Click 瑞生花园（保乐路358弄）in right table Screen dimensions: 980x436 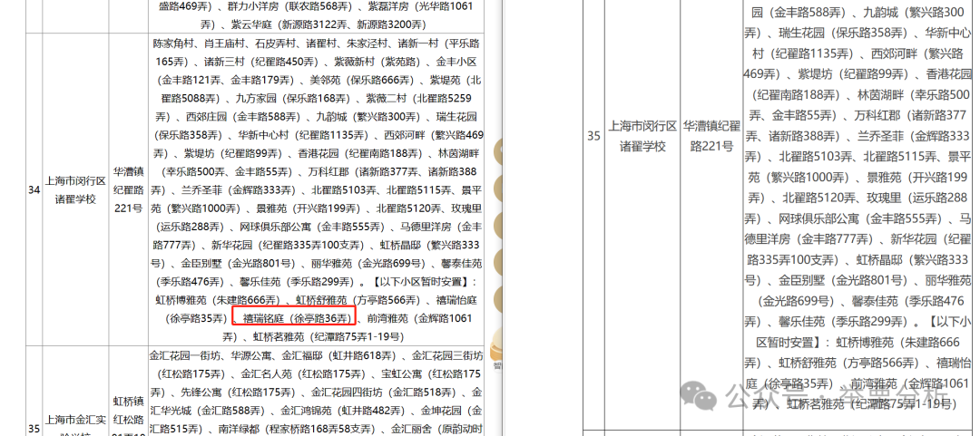pos(842,34)
